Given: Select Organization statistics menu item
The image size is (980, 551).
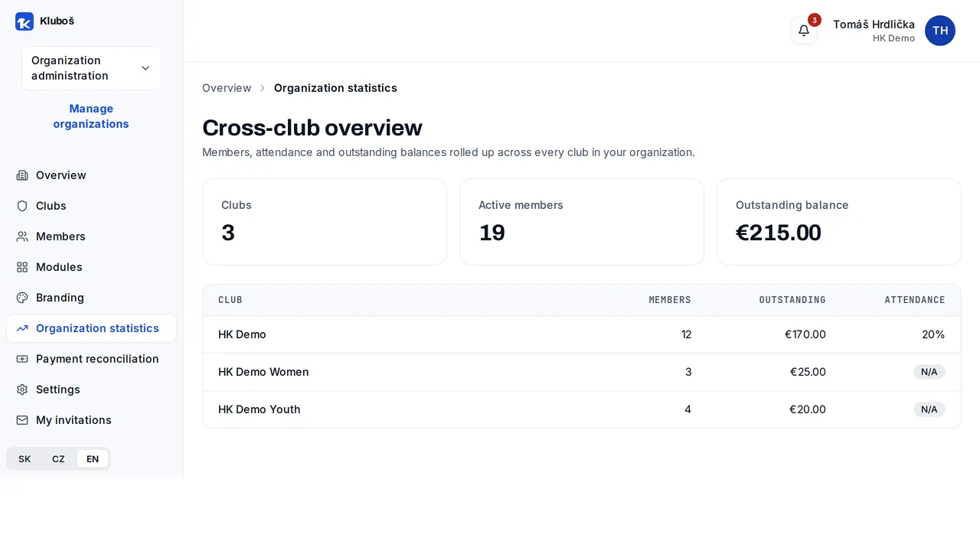Looking at the screenshot, I should coord(91,328).
